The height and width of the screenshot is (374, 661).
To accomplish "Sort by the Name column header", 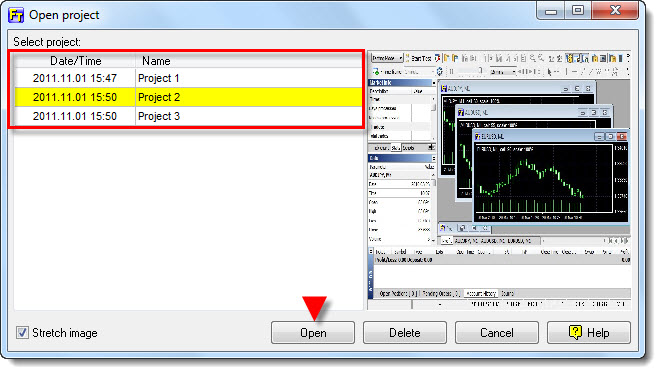I will [249, 61].
